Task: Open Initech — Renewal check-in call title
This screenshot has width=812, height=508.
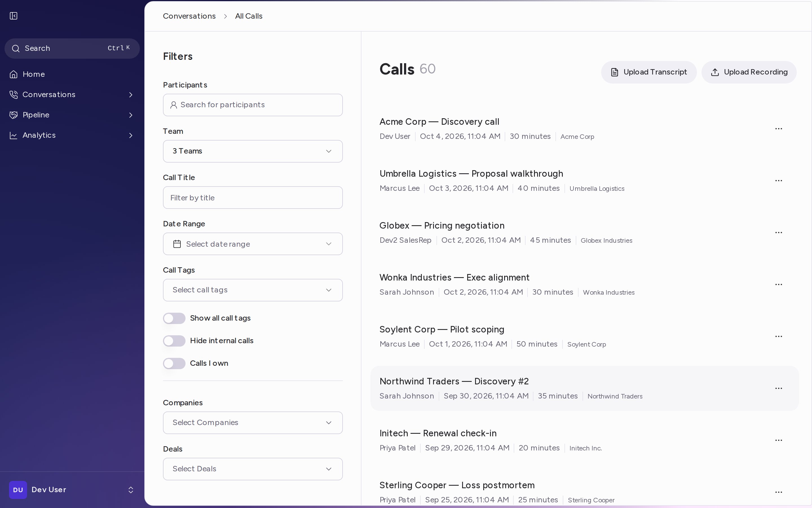Action: point(438,433)
